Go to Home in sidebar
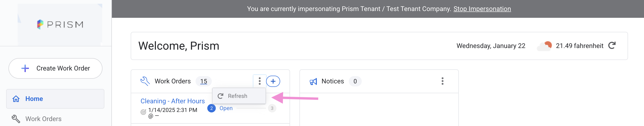The width and height of the screenshot is (644, 126). [x=34, y=99]
